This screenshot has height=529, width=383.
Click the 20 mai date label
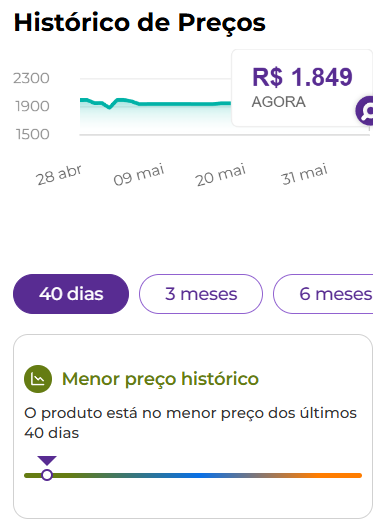(x=220, y=174)
